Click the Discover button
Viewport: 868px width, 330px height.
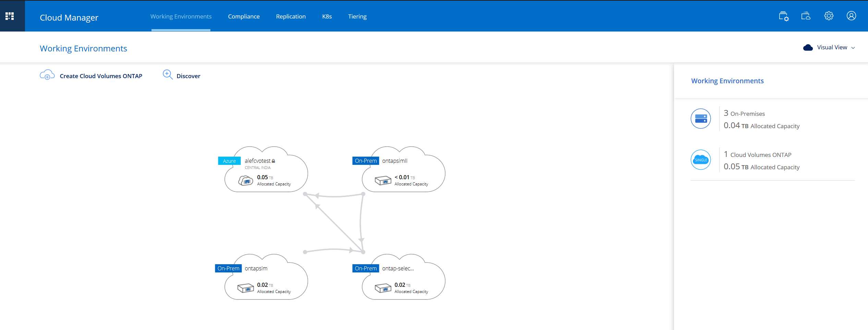tap(182, 75)
